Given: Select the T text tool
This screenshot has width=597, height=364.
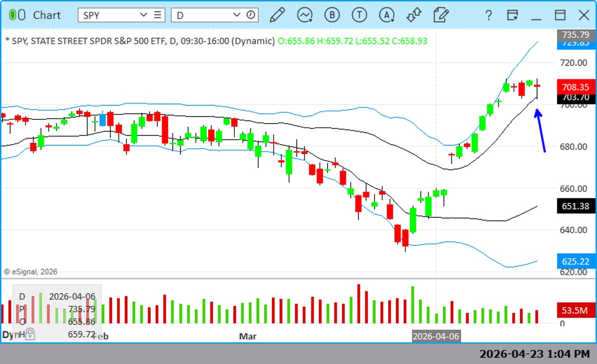Looking at the screenshot, I should coord(359,15).
